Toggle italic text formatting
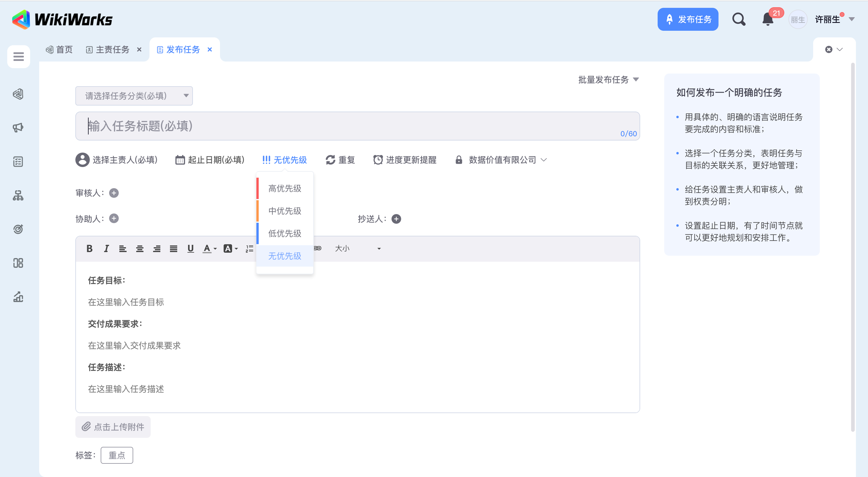The width and height of the screenshot is (868, 477). click(x=106, y=248)
